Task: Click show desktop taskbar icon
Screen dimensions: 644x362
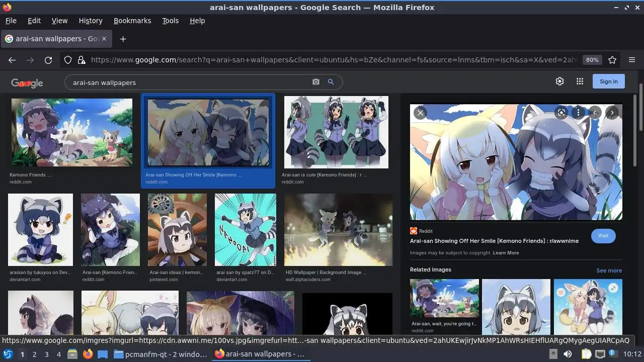Action: tap(103, 354)
